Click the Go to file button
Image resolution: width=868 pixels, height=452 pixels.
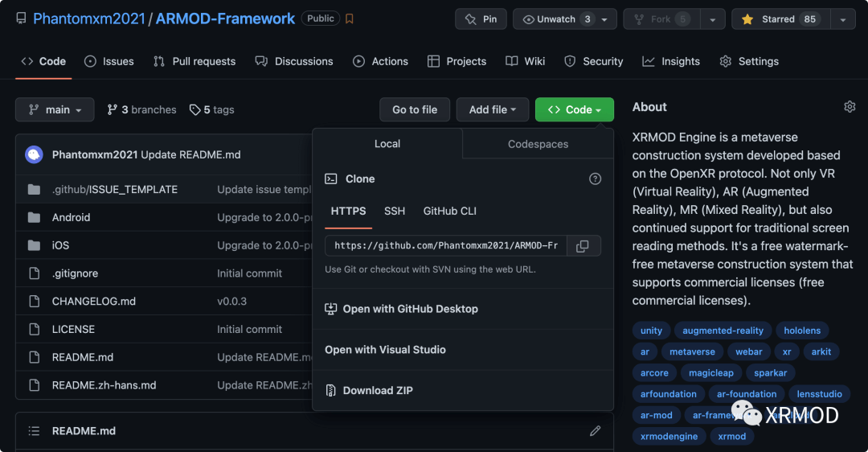tap(415, 109)
